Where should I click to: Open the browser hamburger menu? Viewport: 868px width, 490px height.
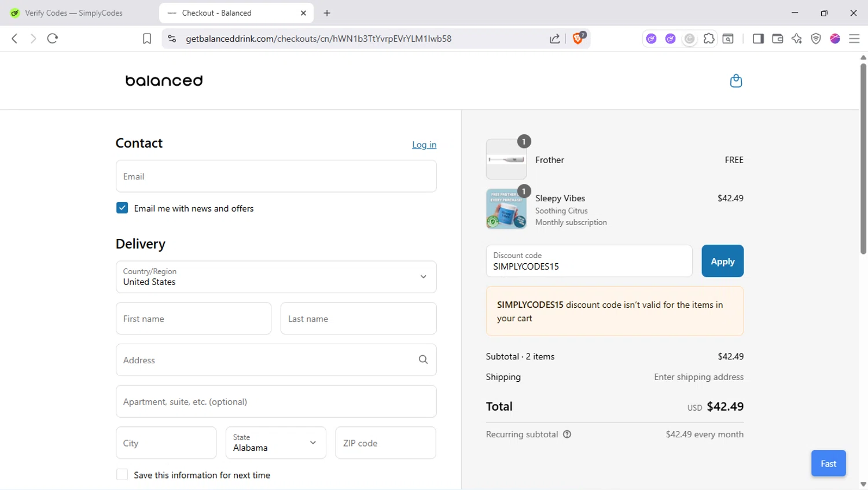coord(854,39)
